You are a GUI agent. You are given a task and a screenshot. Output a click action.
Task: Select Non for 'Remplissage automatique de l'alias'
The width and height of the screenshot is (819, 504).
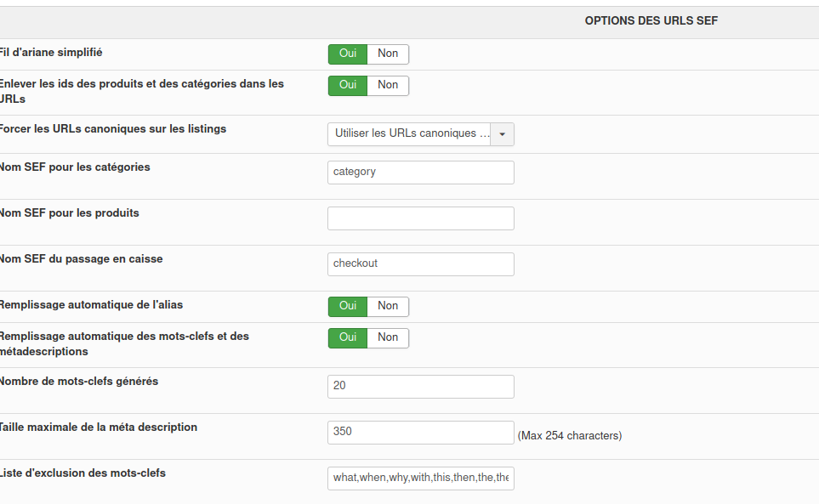pyautogui.click(x=388, y=306)
